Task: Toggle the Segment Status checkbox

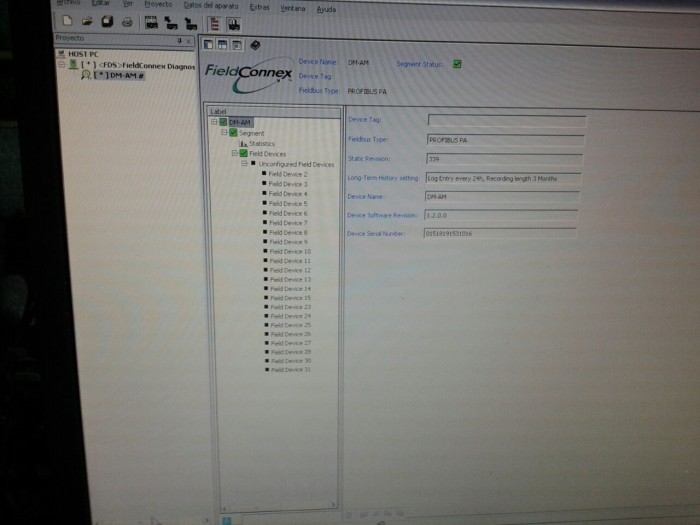Action: (457, 64)
